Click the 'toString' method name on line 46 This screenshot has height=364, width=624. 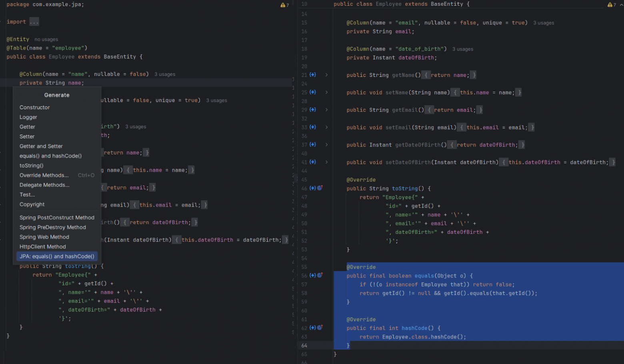tap(405, 189)
